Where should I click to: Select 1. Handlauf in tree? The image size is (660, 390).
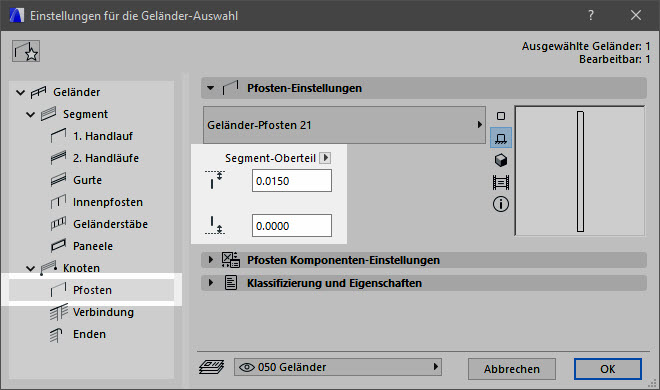tap(103, 136)
